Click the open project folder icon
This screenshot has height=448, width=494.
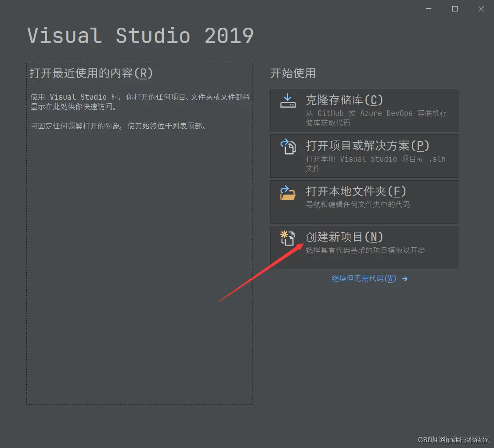click(288, 147)
